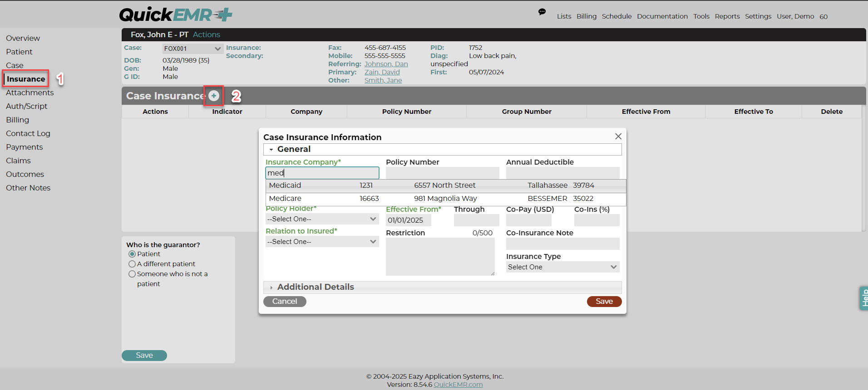This screenshot has width=868, height=390.
Task: Open the Tools menu
Action: pos(701,16)
